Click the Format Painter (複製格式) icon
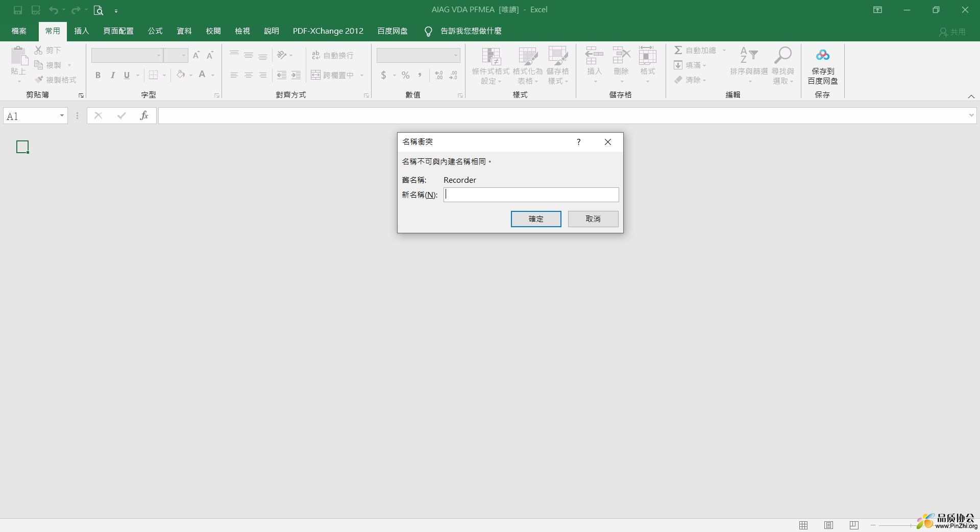980x532 pixels. (39, 80)
